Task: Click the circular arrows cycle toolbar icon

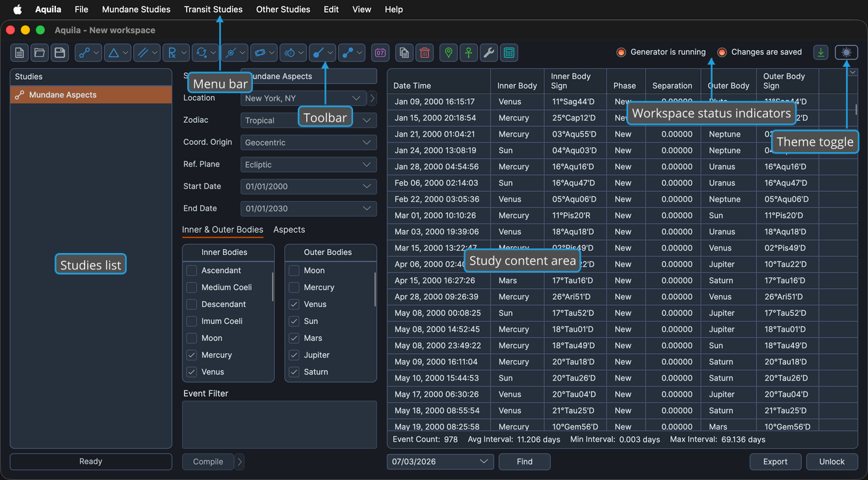Action: (205, 53)
